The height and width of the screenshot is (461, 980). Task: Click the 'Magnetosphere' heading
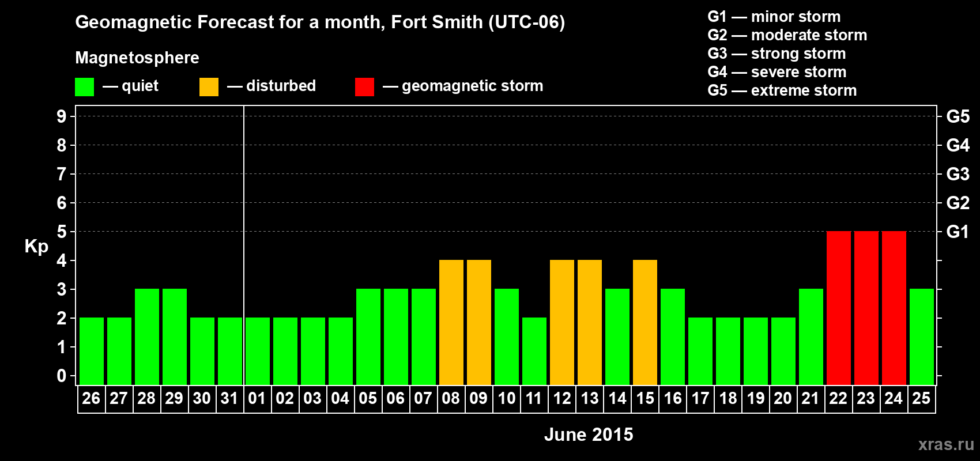click(x=137, y=58)
